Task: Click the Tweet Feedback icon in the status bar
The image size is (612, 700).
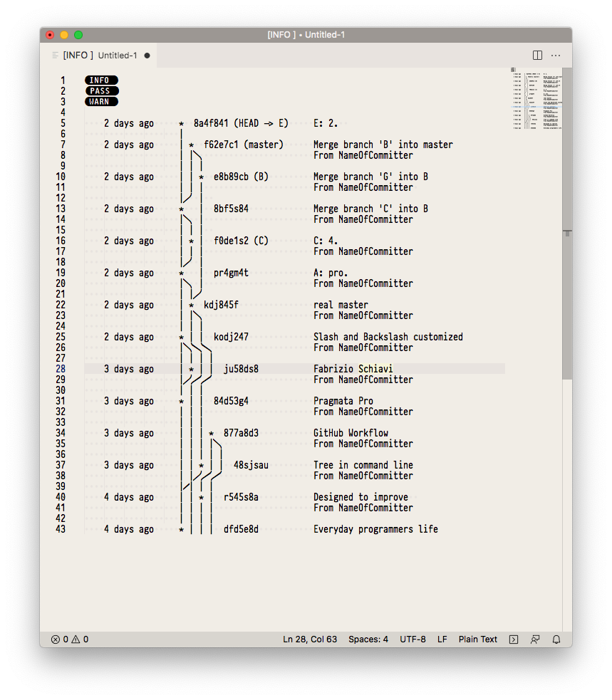Action: [x=534, y=639]
